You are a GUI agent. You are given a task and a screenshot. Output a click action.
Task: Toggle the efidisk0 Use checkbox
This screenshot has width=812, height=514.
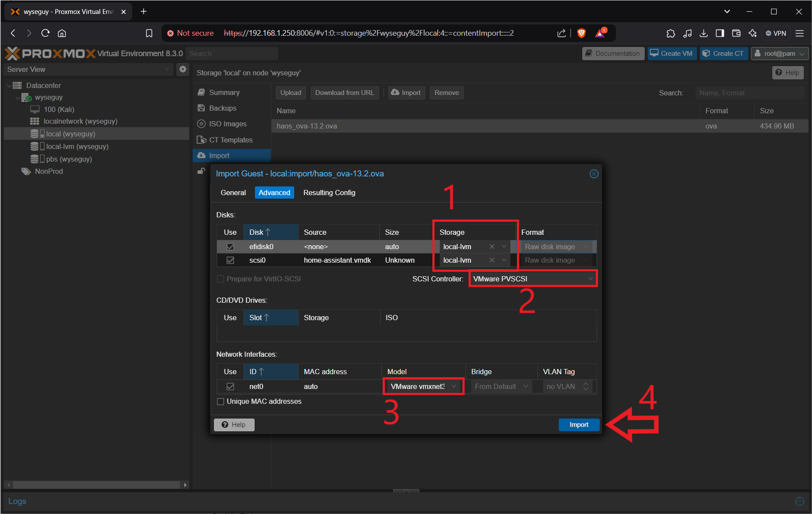point(230,247)
